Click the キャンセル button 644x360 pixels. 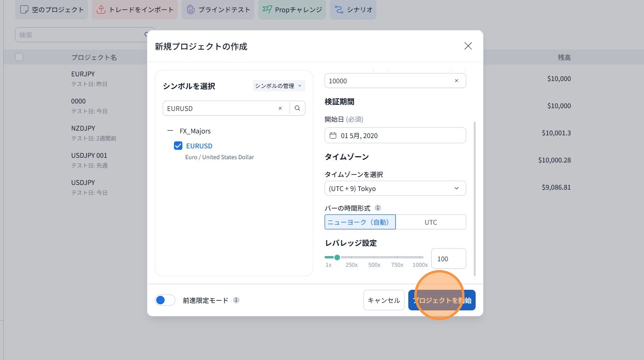point(384,300)
